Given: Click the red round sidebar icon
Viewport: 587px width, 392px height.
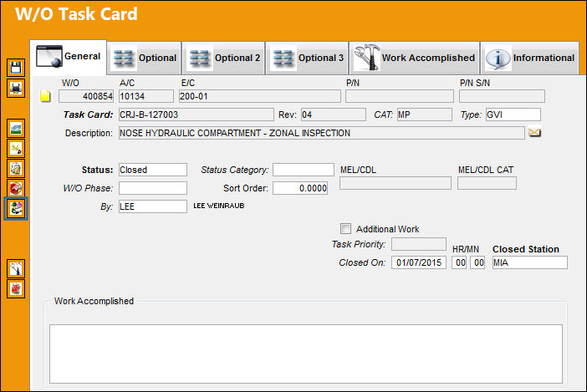Looking at the screenshot, I should click(x=16, y=188).
